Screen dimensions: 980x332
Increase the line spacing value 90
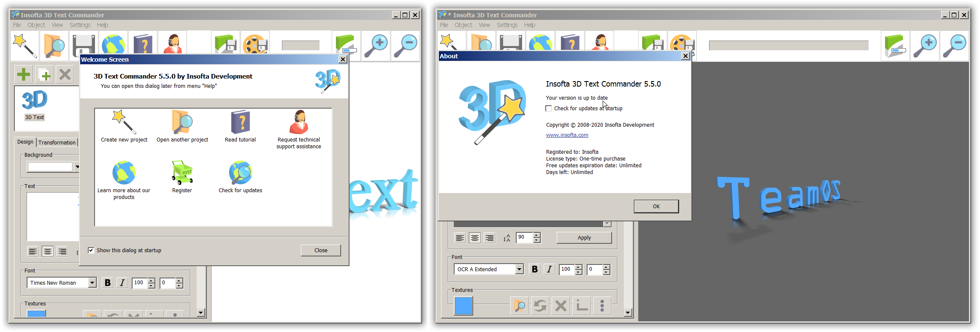click(537, 235)
